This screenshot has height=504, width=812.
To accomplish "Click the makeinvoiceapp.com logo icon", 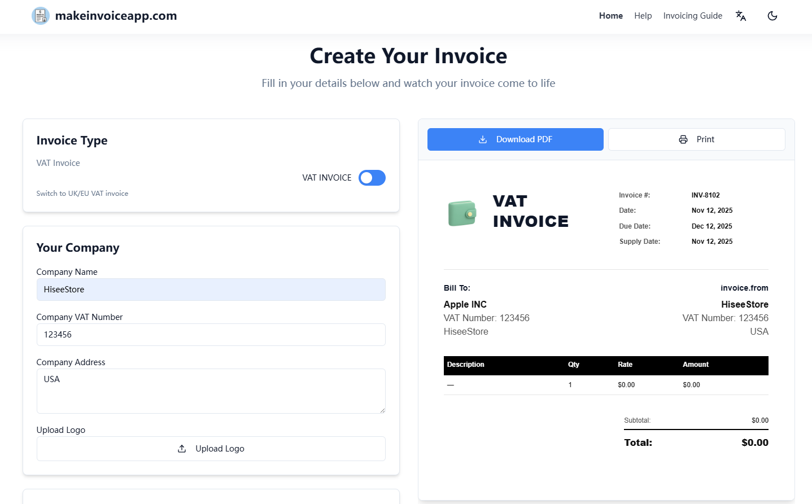I will click(40, 16).
